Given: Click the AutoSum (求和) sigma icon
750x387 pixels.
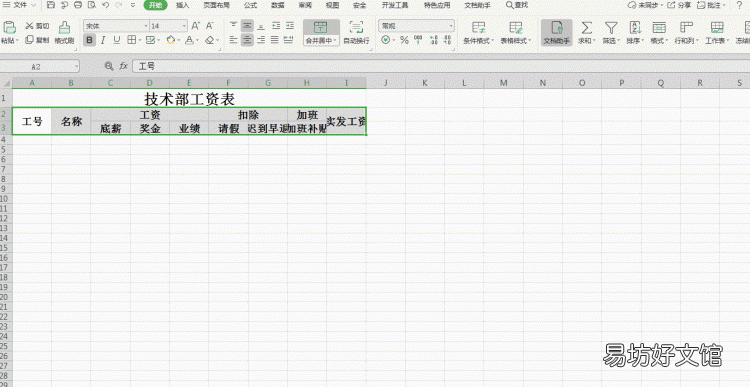Looking at the screenshot, I should point(586,27).
